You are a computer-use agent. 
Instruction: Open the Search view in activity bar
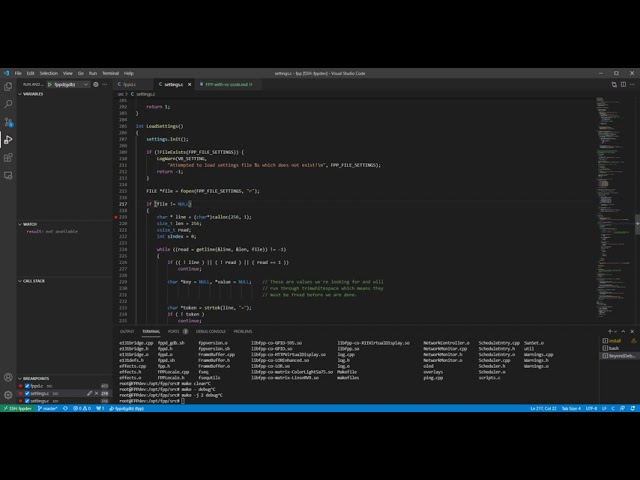pos(8,104)
